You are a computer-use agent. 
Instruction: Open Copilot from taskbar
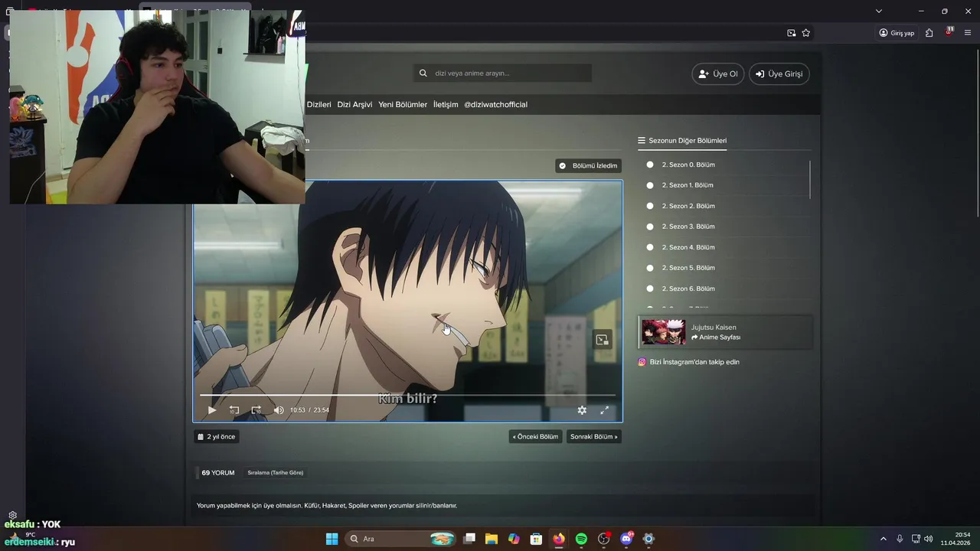click(514, 539)
